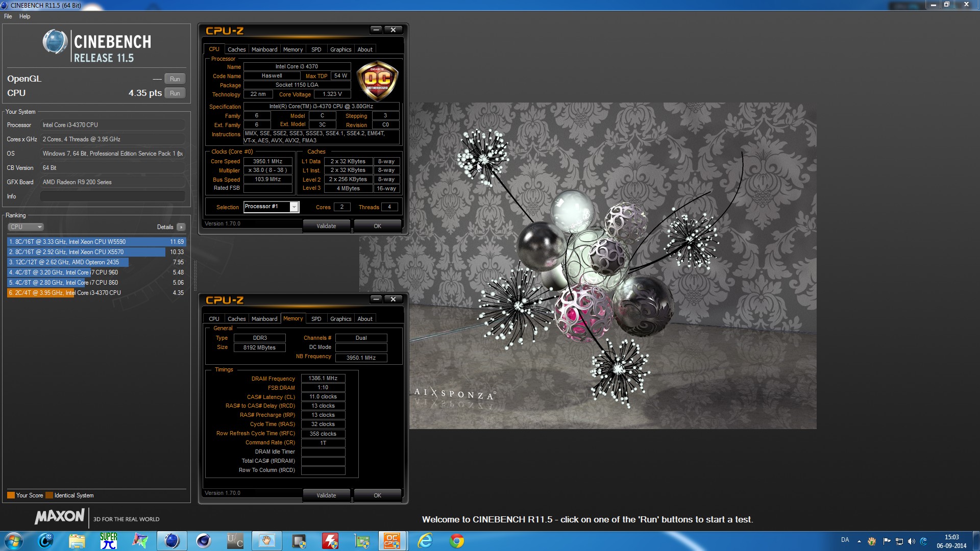Minimize the upper CPU-Z window
The image size is (980, 551).
[376, 30]
